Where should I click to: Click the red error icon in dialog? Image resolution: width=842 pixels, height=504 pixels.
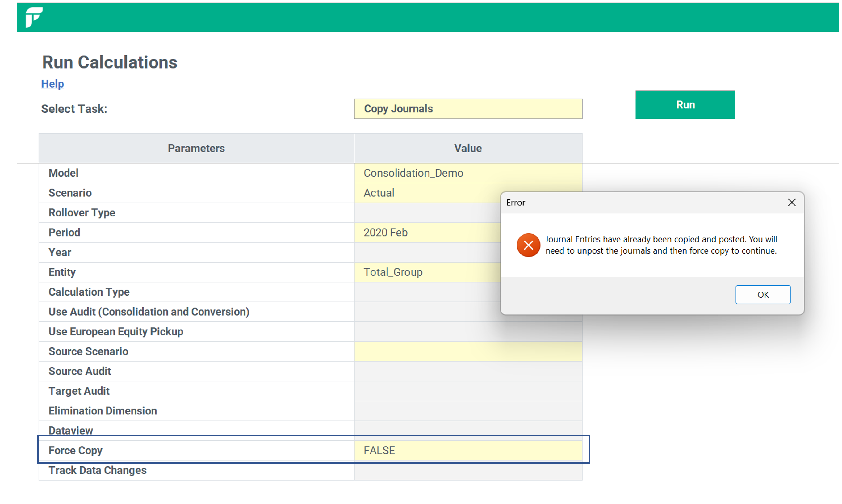[528, 245]
